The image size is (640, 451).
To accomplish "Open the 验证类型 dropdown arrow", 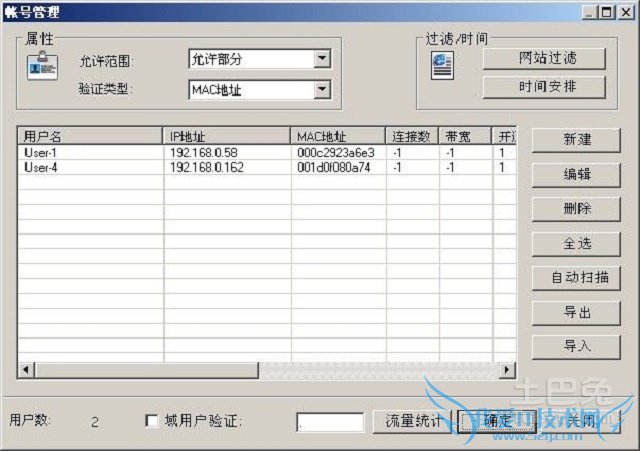I will (x=322, y=89).
